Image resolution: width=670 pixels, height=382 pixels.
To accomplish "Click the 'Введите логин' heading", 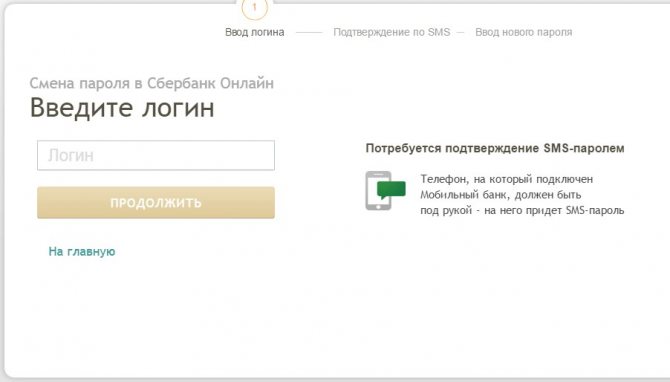I will 122,108.
